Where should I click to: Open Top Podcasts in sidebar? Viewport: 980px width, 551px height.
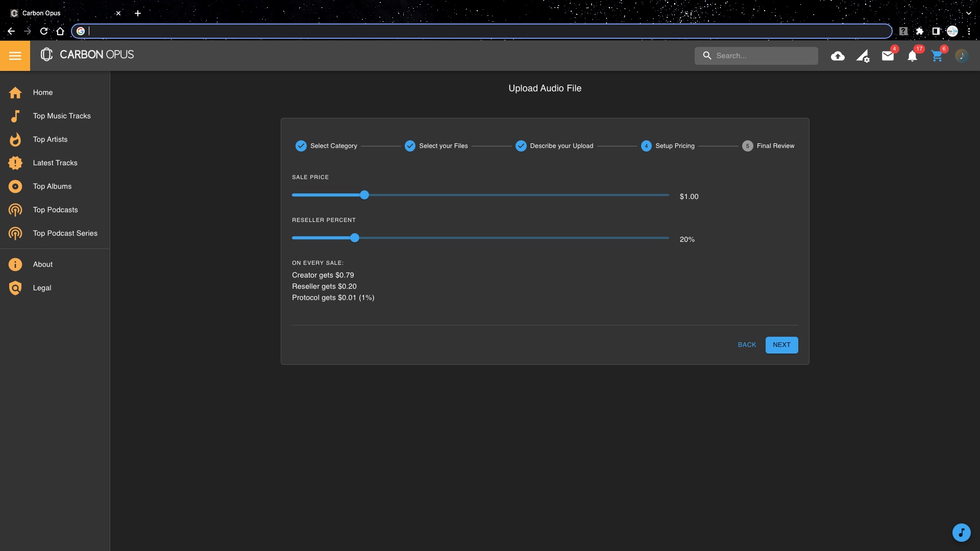(55, 210)
